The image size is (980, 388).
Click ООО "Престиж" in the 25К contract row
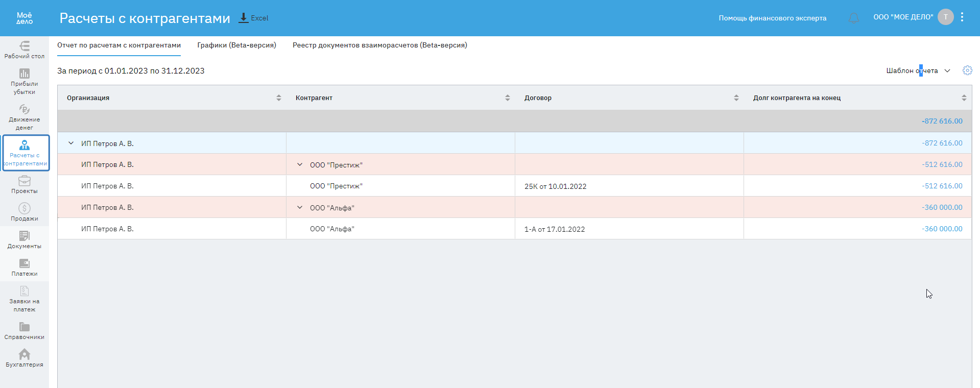tap(336, 186)
